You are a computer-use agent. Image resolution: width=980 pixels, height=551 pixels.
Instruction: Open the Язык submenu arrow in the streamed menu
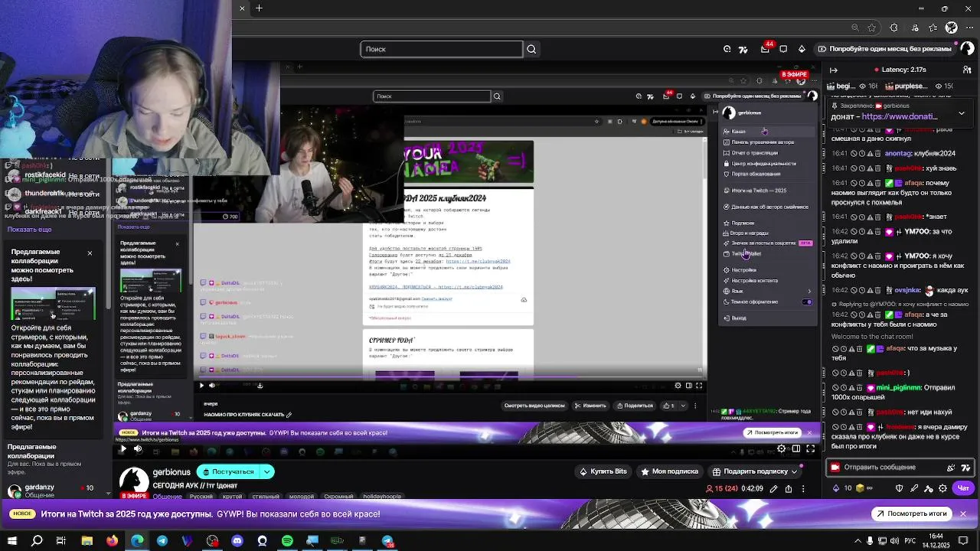(809, 291)
